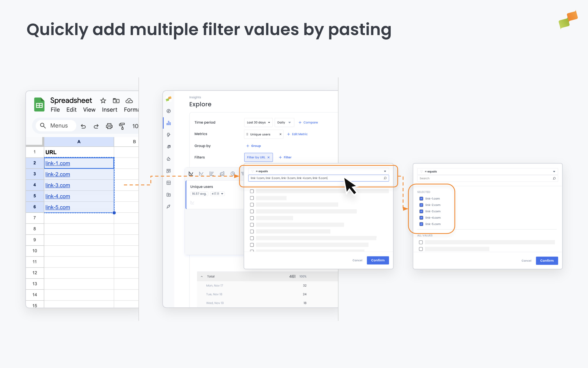
Task: Open the Insights bar chart section in sidebar
Action: [x=168, y=123]
